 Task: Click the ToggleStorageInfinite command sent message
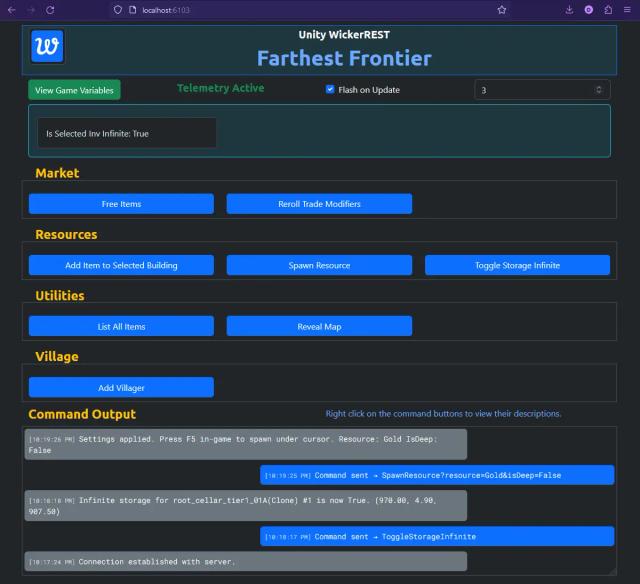click(437, 536)
